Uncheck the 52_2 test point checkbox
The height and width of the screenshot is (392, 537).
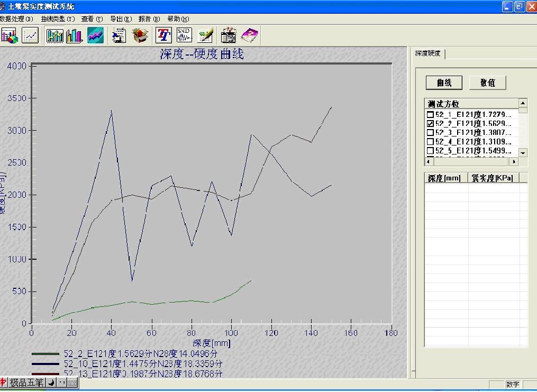(430, 123)
